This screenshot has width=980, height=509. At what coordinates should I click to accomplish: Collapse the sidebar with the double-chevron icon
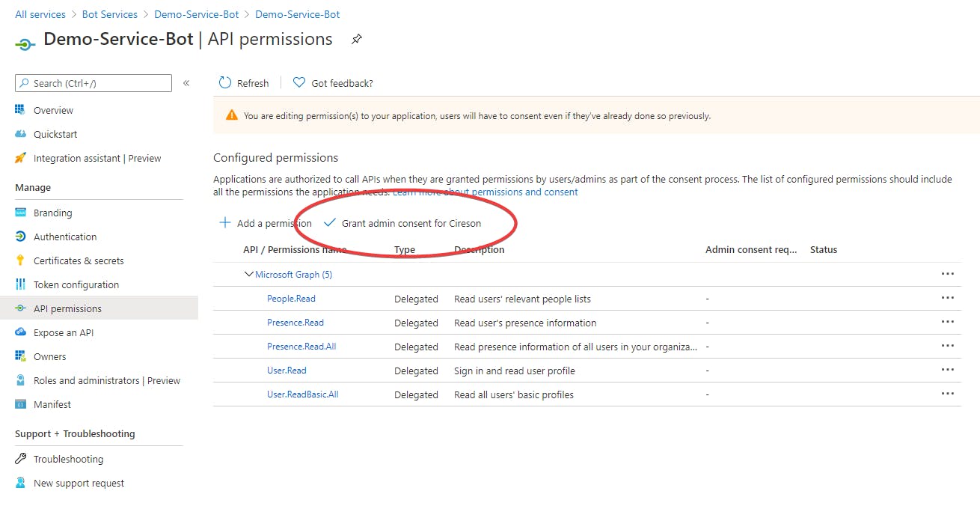coord(186,83)
